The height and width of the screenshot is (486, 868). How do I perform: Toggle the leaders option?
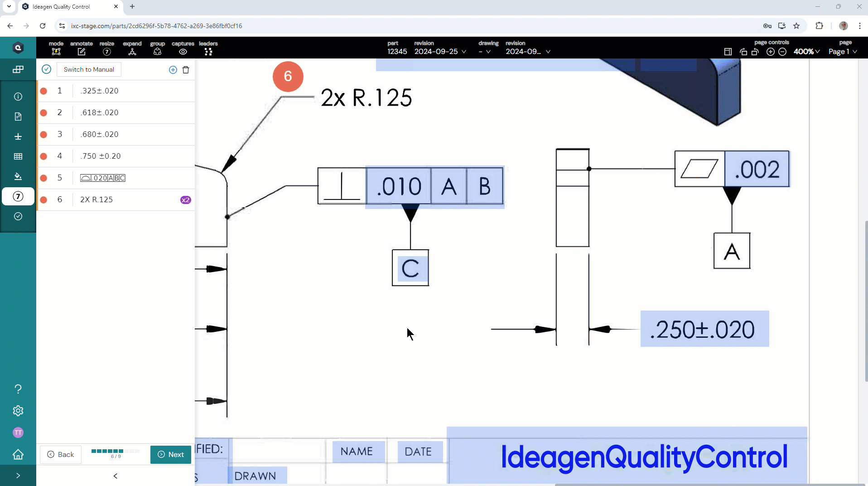tap(208, 52)
